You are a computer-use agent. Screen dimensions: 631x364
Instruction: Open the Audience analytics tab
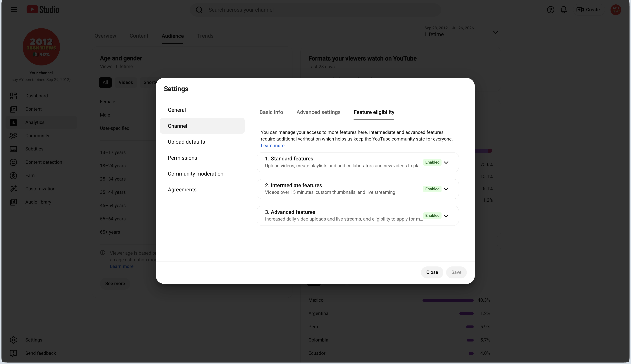(x=173, y=36)
